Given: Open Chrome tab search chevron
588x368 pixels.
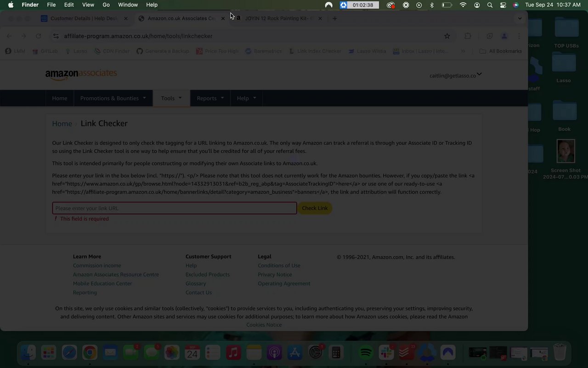Looking at the screenshot, I should point(520,18).
